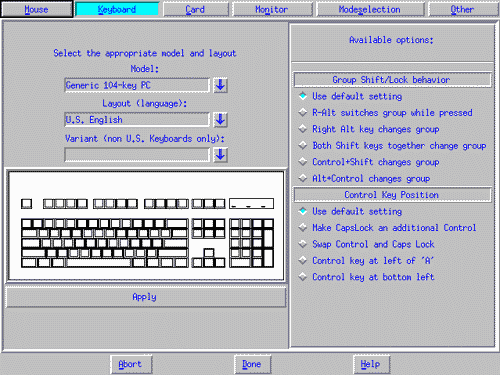This screenshot has height=375, width=500.
Task: Select Right Alt key changes group
Action: pyautogui.click(x=369, y=129)
